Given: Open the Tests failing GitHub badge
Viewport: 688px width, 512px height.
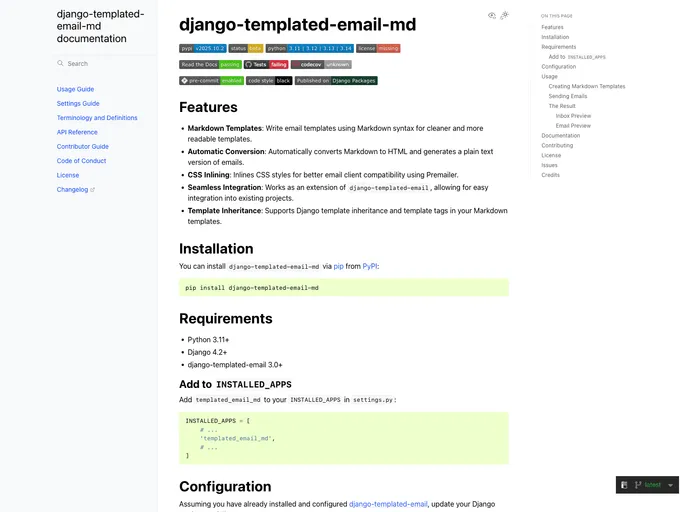Looking at the screenshot, I should point(266,64).
